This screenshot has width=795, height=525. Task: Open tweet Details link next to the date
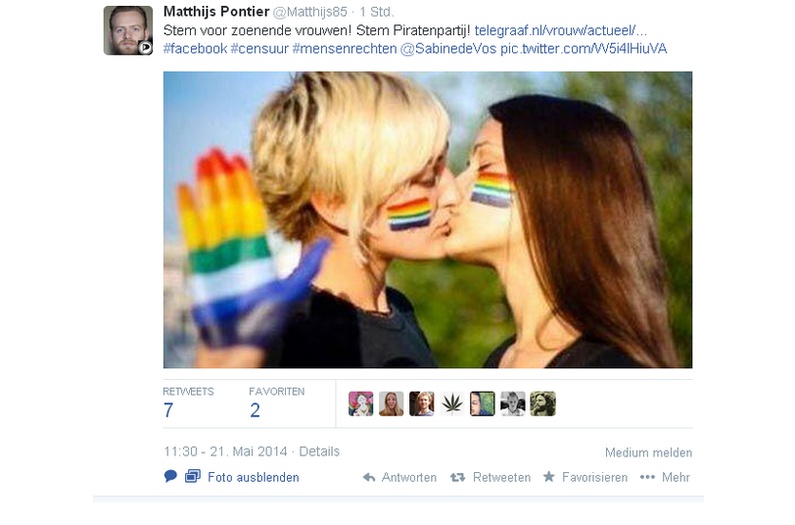click(x=319, y=451)
